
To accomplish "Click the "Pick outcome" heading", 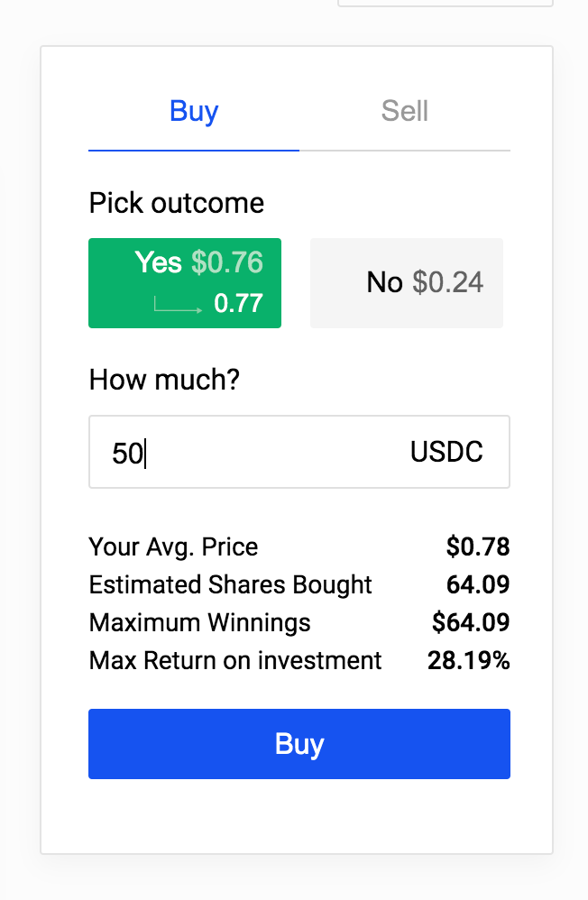I will [x=177, y=203].
